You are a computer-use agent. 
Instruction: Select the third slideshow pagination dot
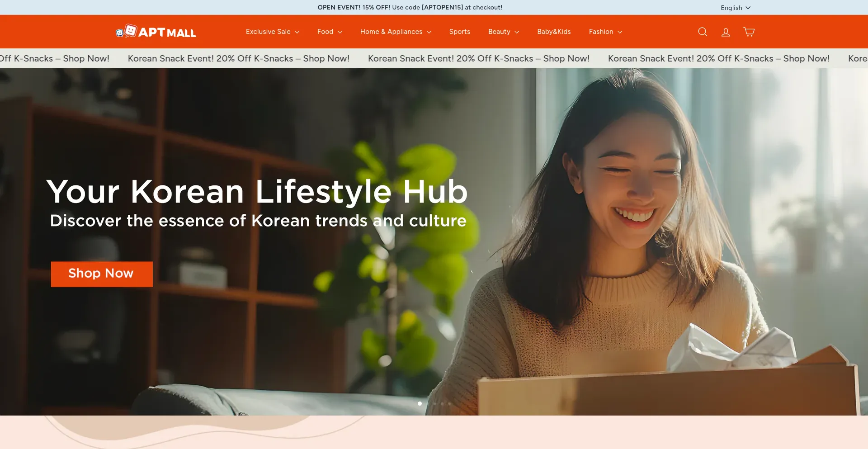pos(435,403)
